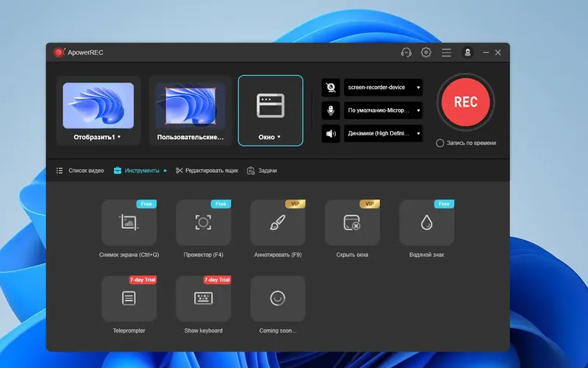Launch the Водяной знак watermark tool
The width and height of the screenshot is (588, 368).
(x=426, y=223)
